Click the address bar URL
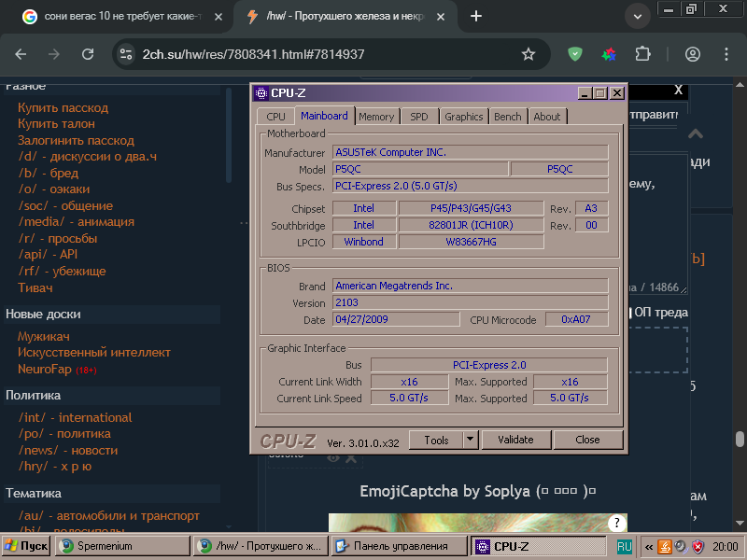 pyautogui.click(x=253, y=54)
